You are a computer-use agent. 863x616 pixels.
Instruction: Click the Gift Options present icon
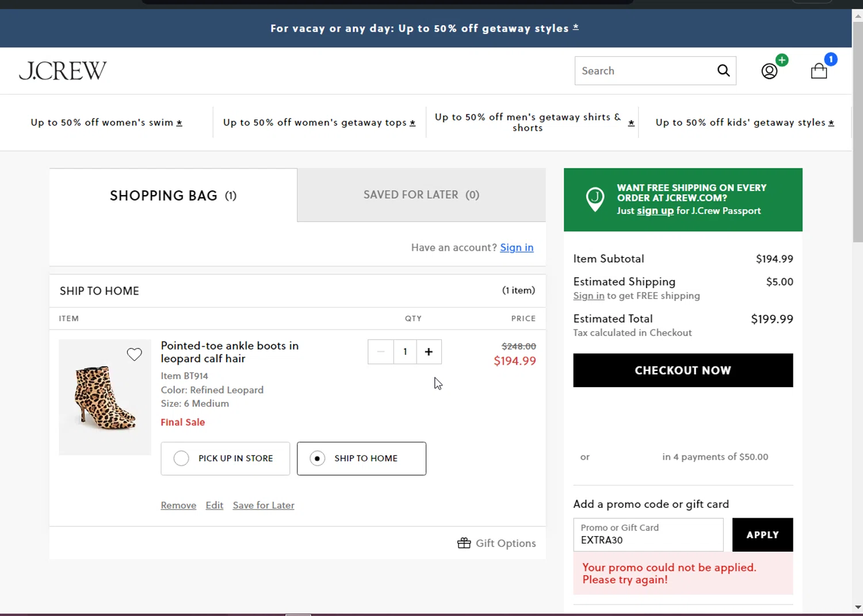point(464,543)
